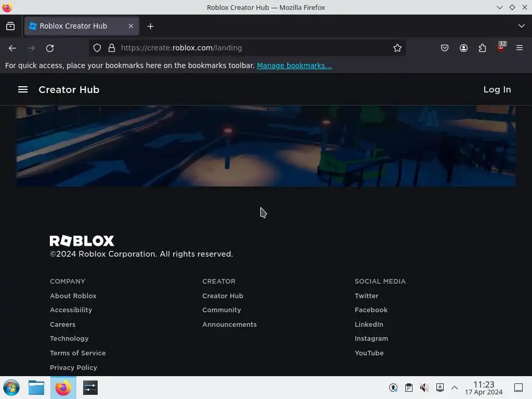The width and height of the screenshot is (532, 399).
Task: Open the Firefox account icon
Action: [x=463, y=48]
